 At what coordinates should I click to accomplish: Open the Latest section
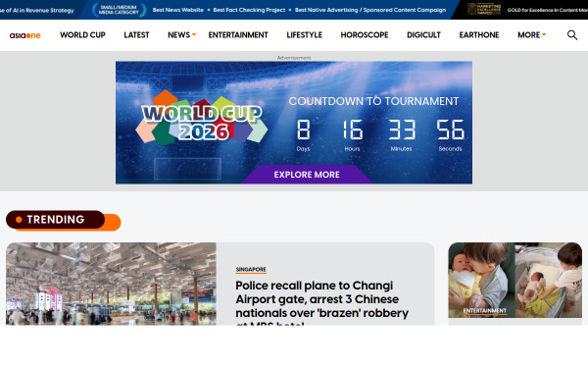[136, 35]
